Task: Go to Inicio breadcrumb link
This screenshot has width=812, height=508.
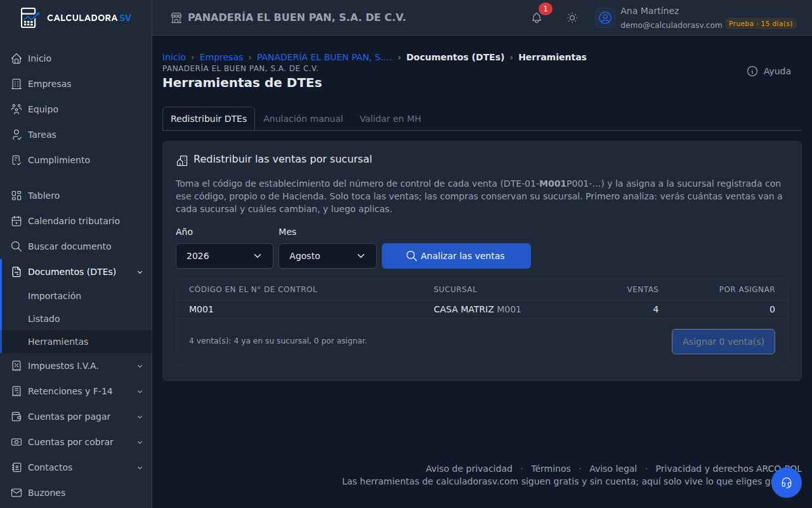Action: point(174,57)
